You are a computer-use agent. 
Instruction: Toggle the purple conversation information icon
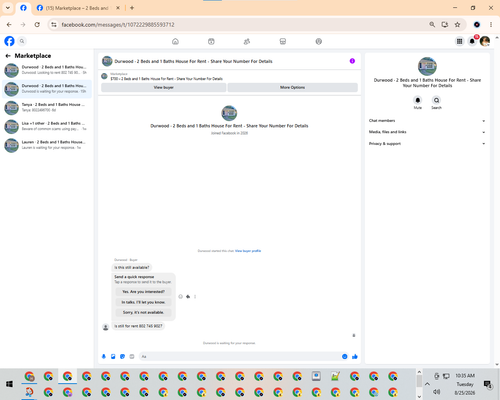[x=352, y=61]
